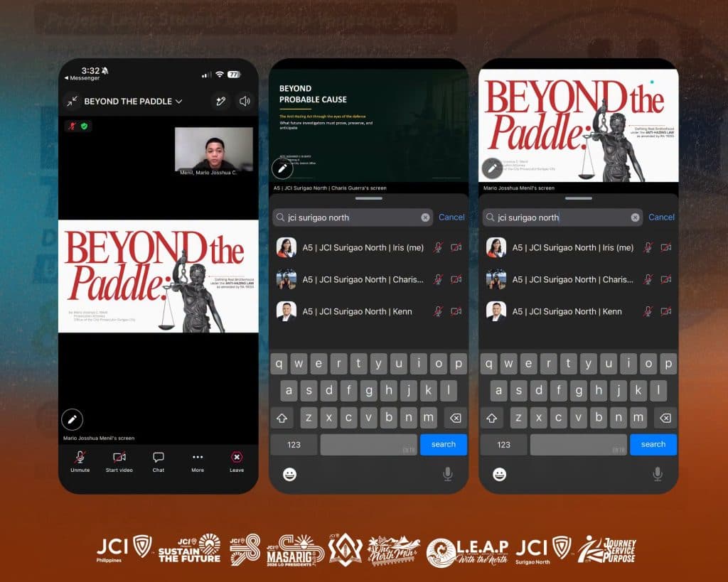The image size is (728, 582).
Task: Tap the dictation microphone in right phone
Action: (658, 474)
